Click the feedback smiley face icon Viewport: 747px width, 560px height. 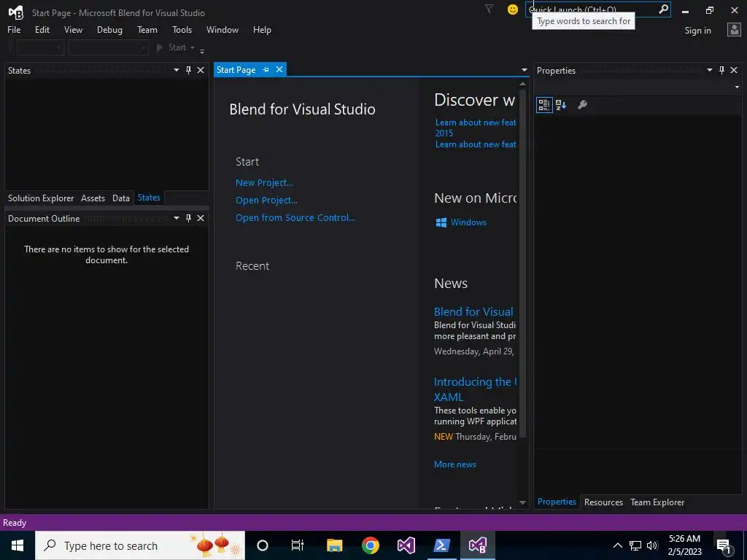click(513, 9)
